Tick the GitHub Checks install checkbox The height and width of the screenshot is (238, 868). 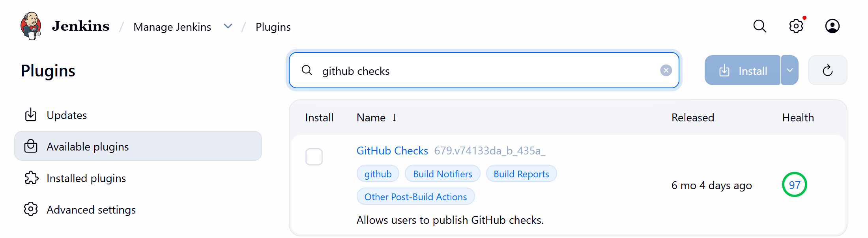[x=314, y=157]
